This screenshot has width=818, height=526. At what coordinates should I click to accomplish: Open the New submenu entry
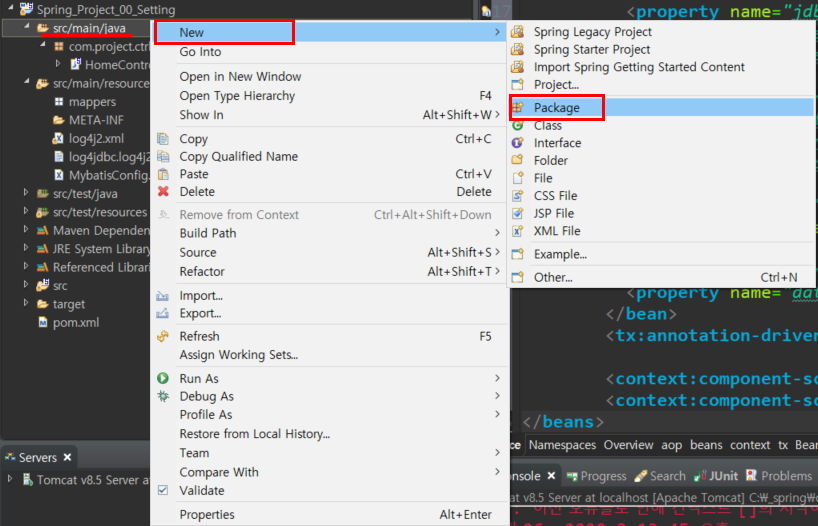pyautogui.click(x=329, y=32)
